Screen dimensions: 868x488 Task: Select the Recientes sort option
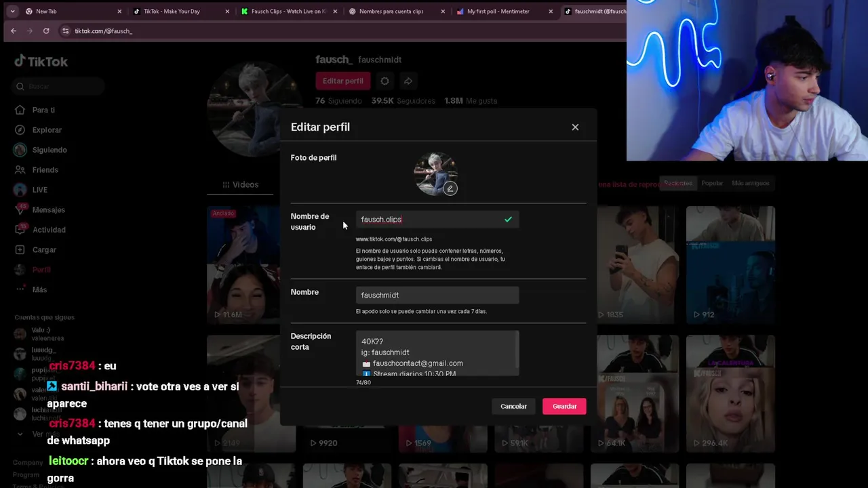678,183
